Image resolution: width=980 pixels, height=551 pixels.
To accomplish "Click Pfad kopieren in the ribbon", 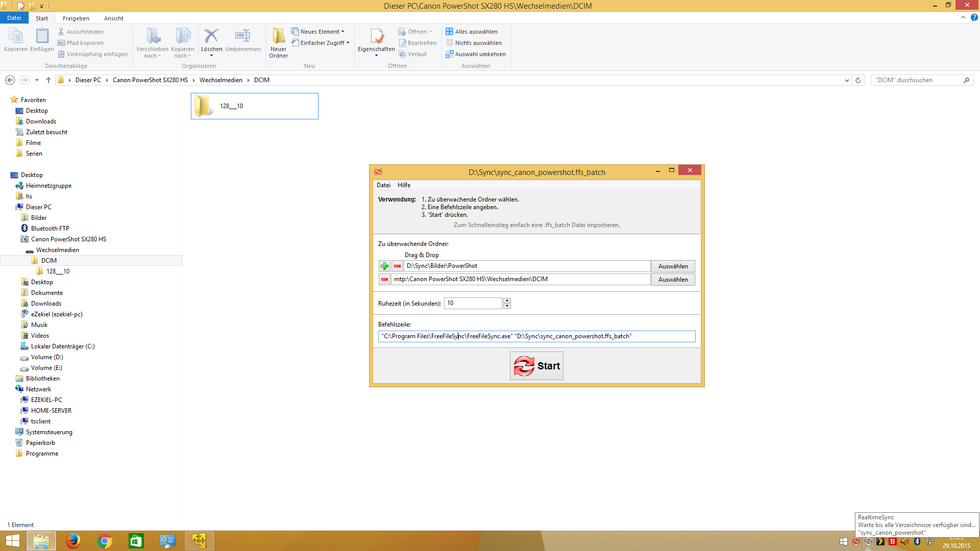I will coord(81,43).
